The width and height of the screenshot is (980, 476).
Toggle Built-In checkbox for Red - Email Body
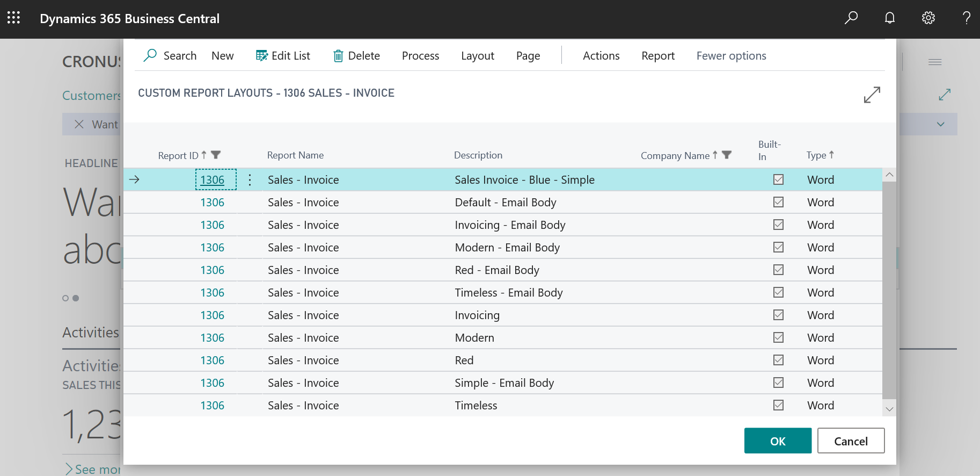click(x=778, y=270)
